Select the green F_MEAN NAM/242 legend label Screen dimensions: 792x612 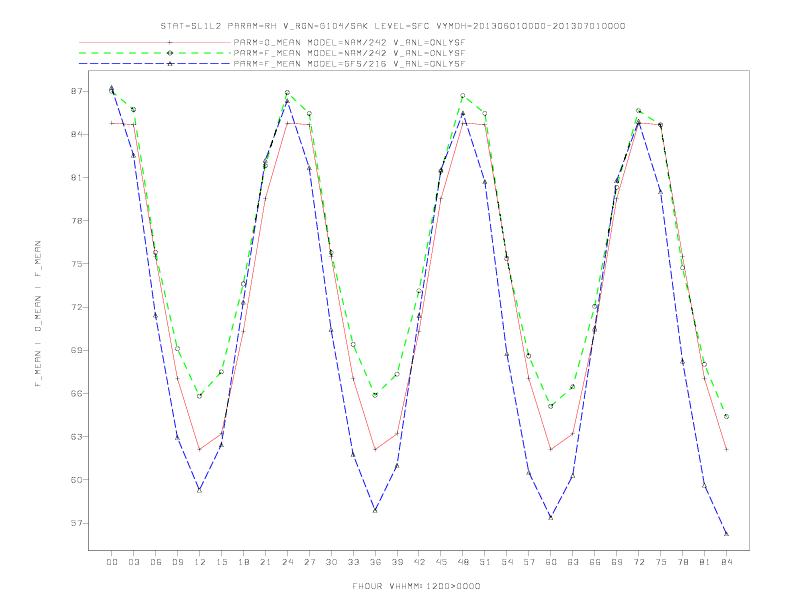pos(349,53)
